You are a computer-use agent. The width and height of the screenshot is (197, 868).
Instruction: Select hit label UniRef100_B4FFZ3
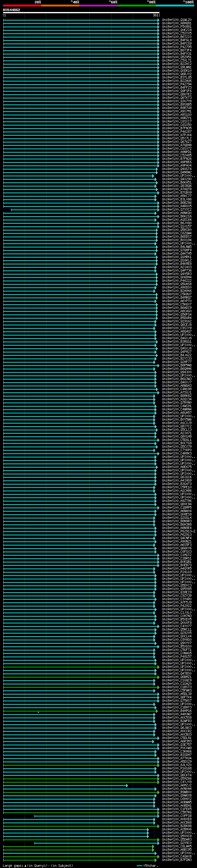click(x=176, y=88)
